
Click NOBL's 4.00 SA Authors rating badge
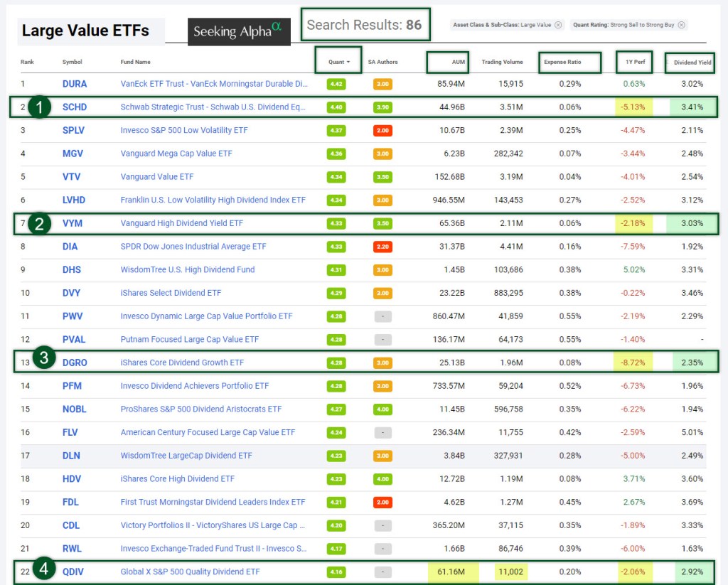coord(382,409)
